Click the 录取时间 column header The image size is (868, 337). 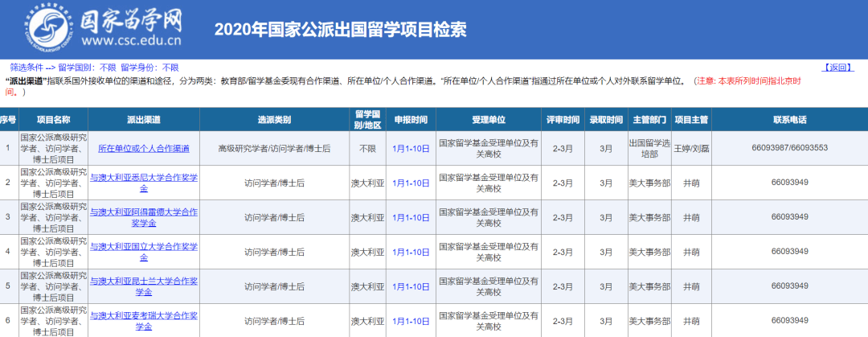606,120
